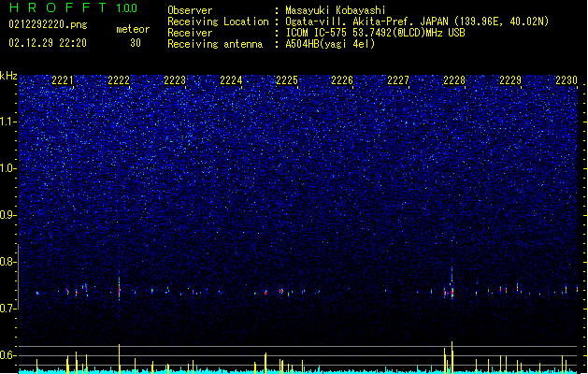Click the 'Receiver' field label

[x=190, y=33]
